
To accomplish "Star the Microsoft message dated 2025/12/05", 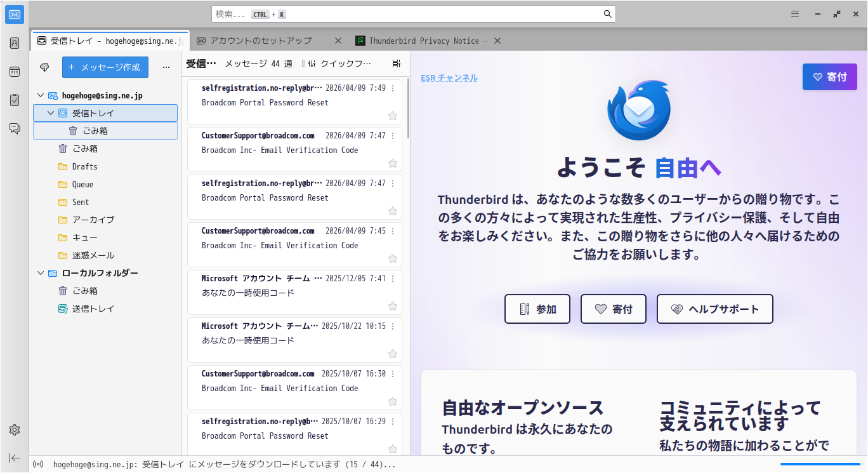I will (393, 306).
